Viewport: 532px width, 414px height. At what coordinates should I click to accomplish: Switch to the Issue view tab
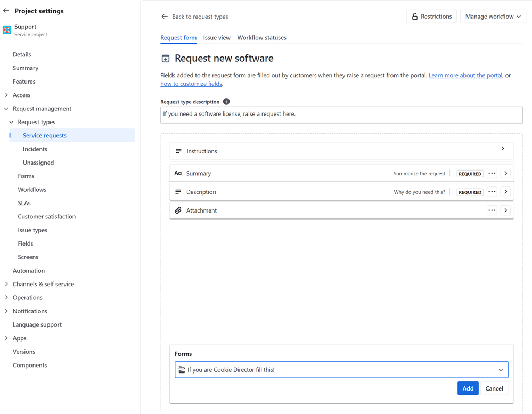(x=216, y=37)
